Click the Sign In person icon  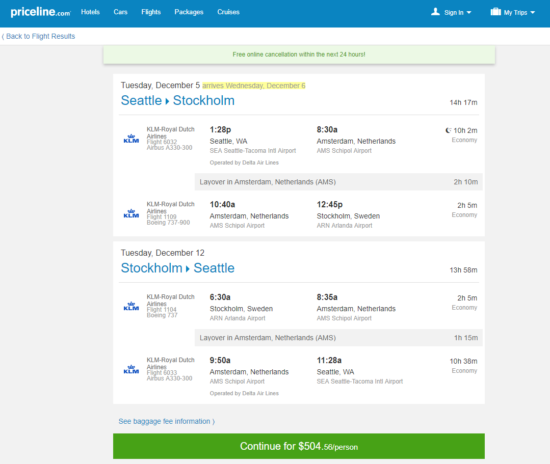click(435, 12)
